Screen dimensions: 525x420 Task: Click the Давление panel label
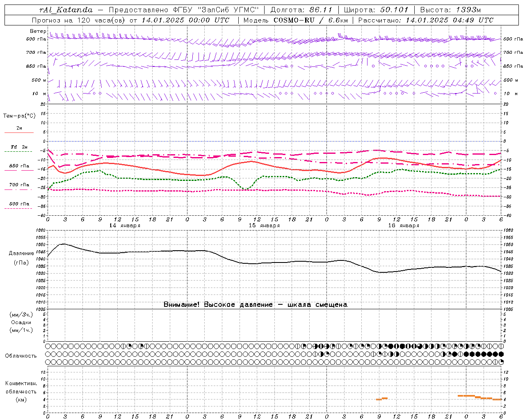21,253
